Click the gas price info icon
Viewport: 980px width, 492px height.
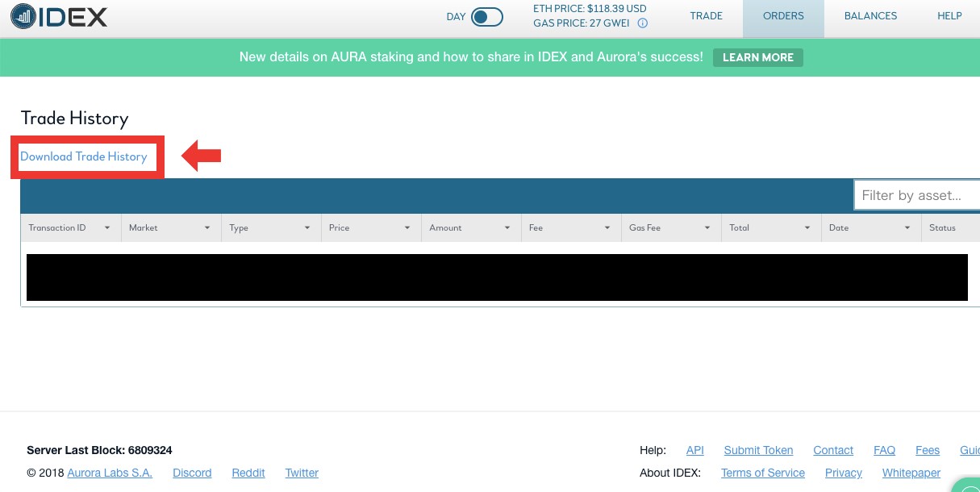click(643, 24)
